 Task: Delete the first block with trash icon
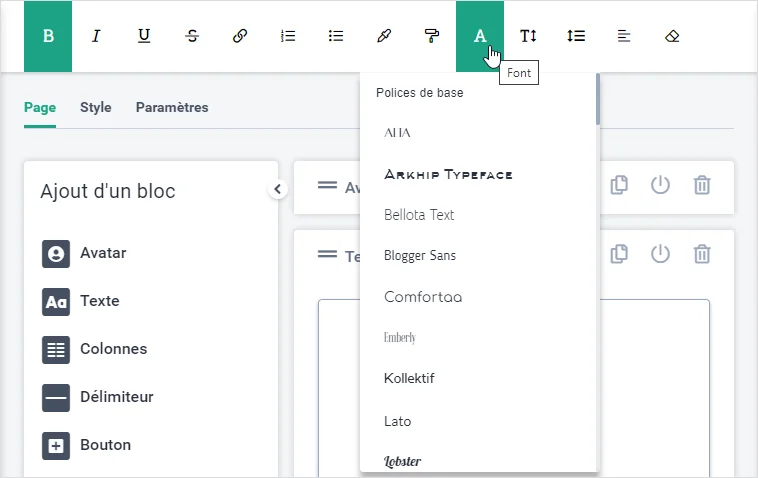[703, 185]
